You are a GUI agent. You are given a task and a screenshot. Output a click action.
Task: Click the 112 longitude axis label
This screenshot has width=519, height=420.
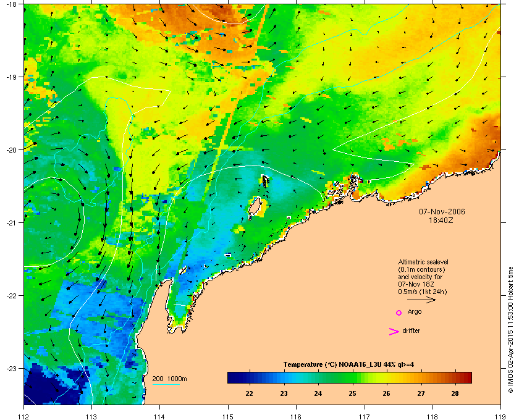click(x=24, y=416)
